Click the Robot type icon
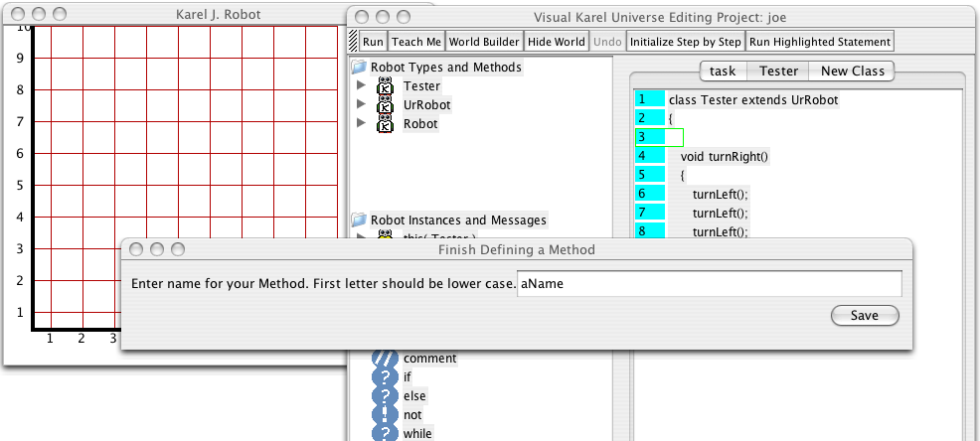 (385, 124)
